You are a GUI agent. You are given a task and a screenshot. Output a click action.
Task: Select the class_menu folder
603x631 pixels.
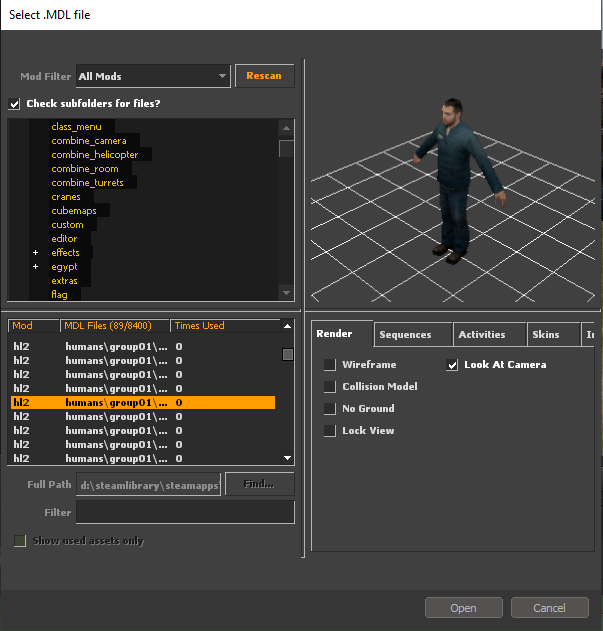click(76, 127)
